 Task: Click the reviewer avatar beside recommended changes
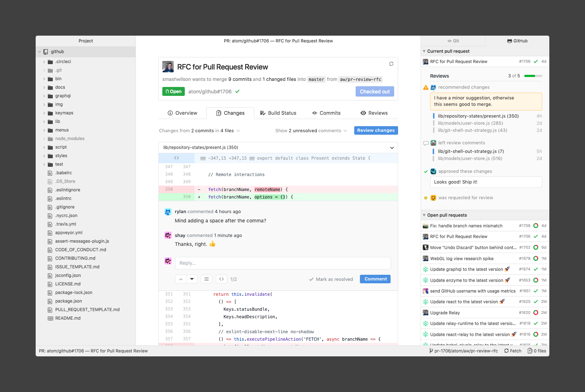tap(433, 87)
